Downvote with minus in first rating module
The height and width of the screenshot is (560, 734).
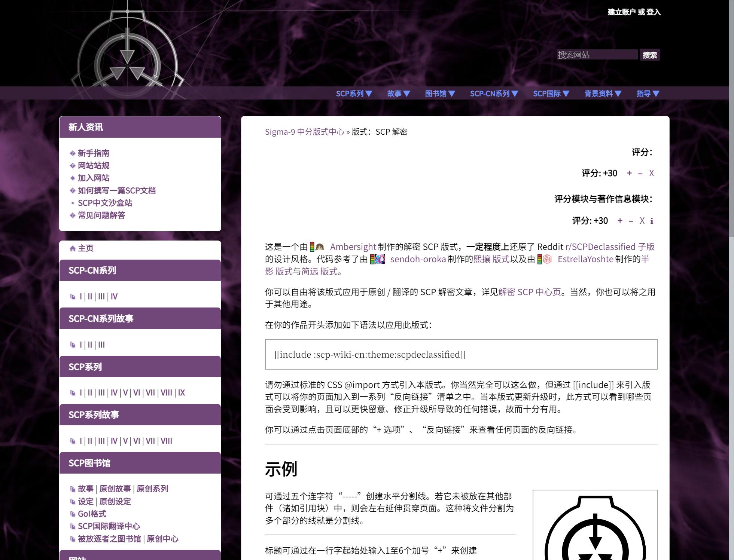click(x=640, y=173)
